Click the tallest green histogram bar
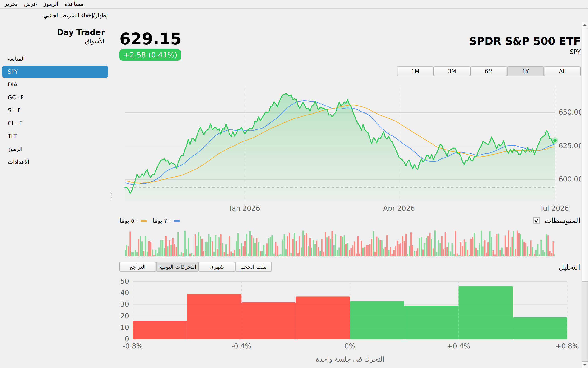This screenshot has width=588, height=368. [x=486, y=313]
